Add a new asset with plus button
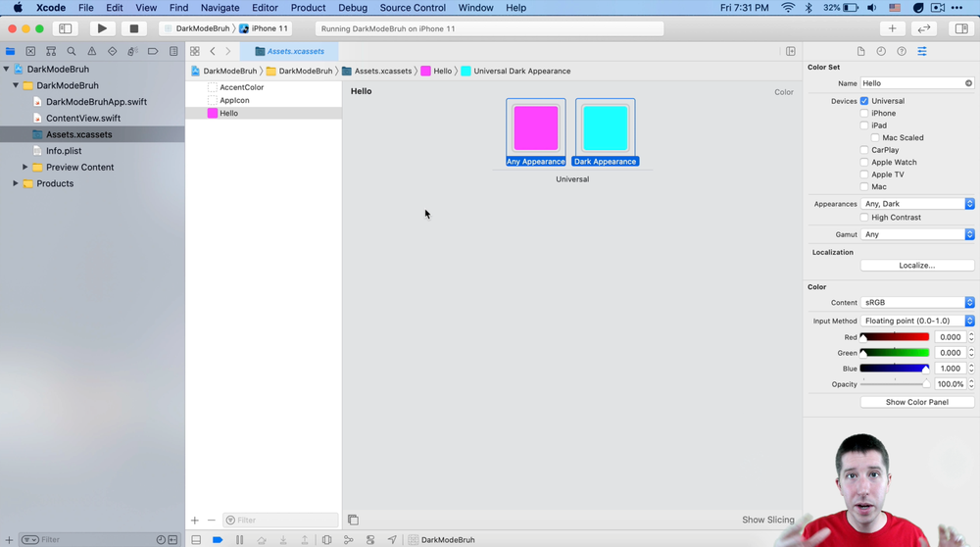 (195, 521)
